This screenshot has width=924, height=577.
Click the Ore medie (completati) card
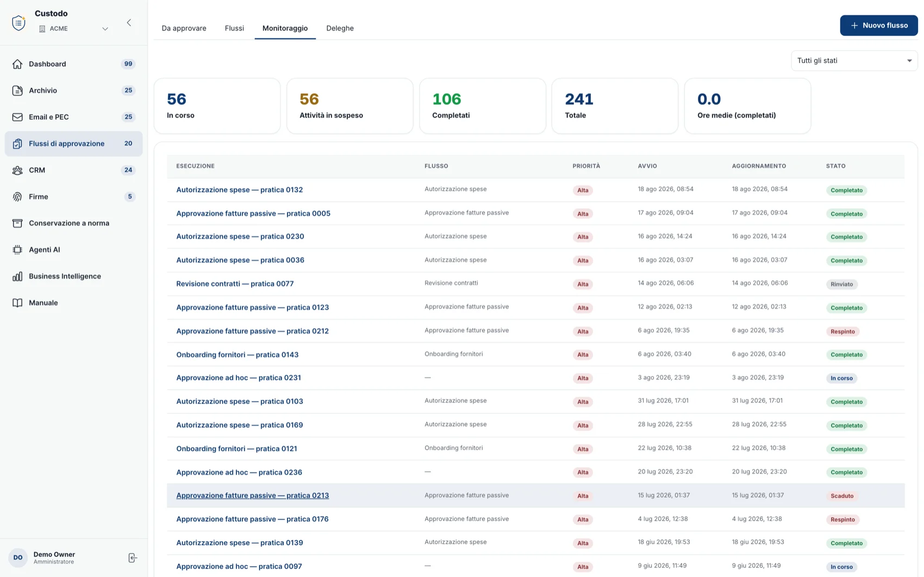747,106
